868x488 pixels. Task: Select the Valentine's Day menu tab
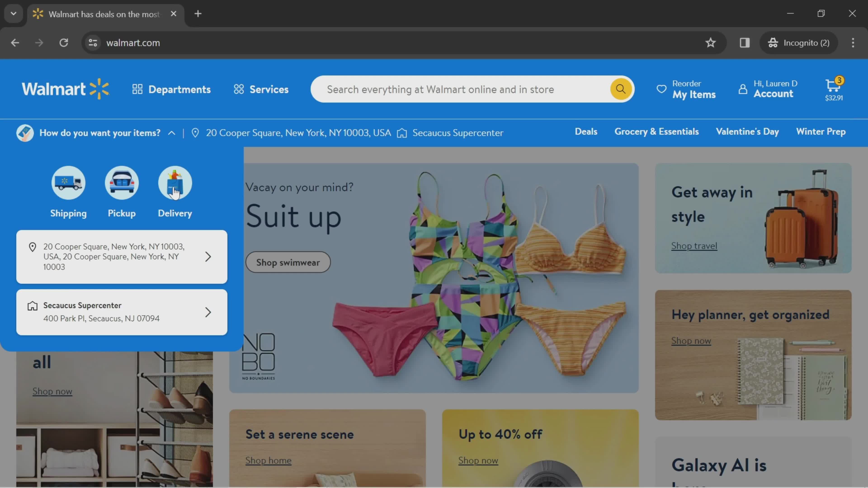click(x=748, y=132)
